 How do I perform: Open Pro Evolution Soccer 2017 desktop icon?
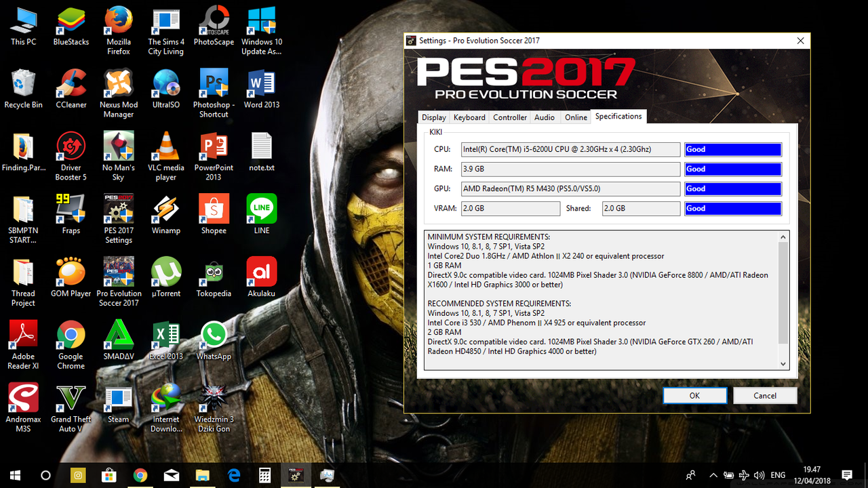(119, 283)
